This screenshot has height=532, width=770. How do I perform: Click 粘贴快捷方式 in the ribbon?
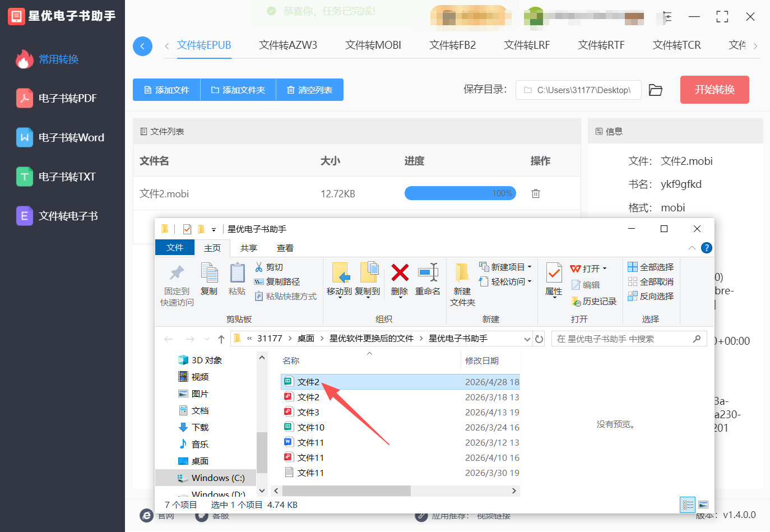point(286,297)
